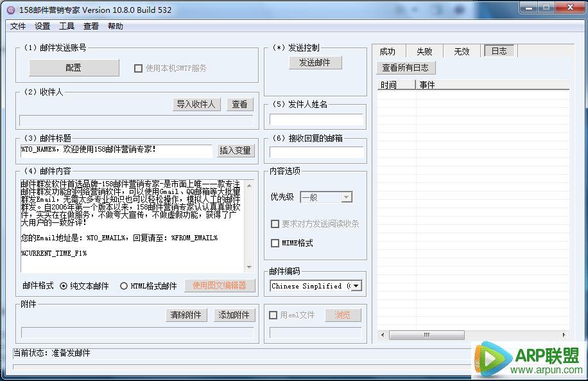Toggle 要求对方发送阅读收条 checkbox
This screenshot has width=588, height=381.
pyautogui.click(x=275, y=224)
